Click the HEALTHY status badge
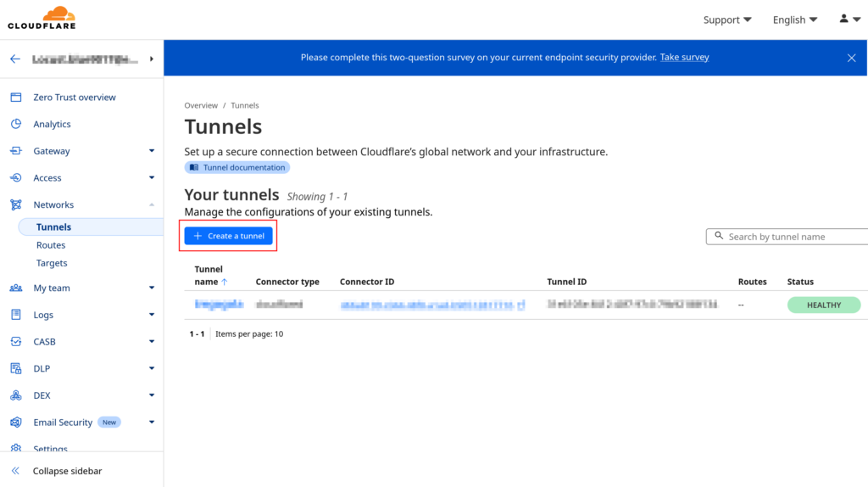This screenshot has width=868, height=487. click(x=824, y=305)
